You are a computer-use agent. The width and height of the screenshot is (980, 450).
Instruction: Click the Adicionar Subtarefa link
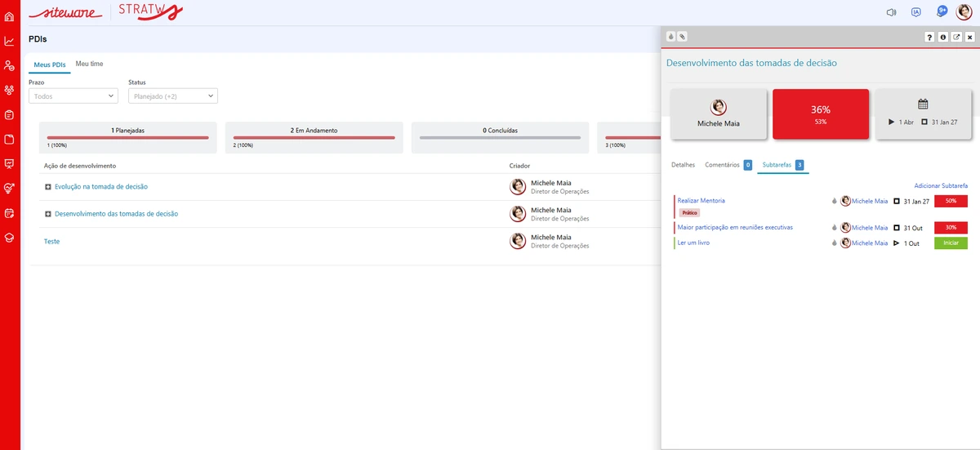point(941,185)
